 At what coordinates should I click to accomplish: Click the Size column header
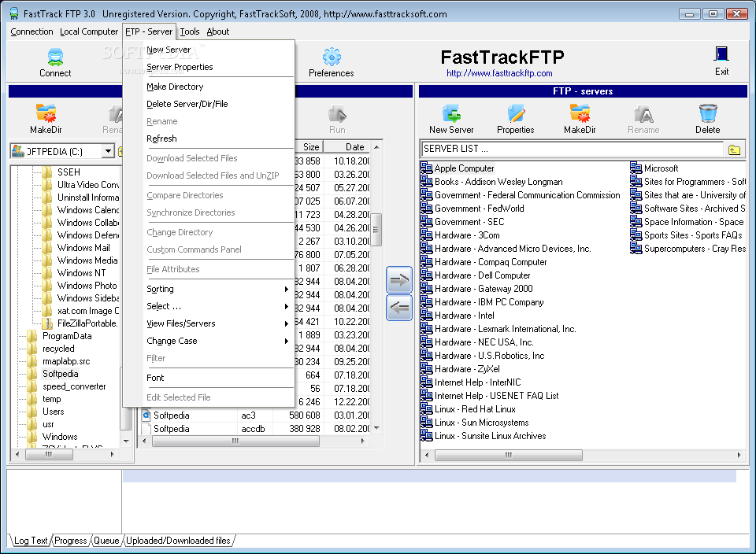tap(309, 147)
